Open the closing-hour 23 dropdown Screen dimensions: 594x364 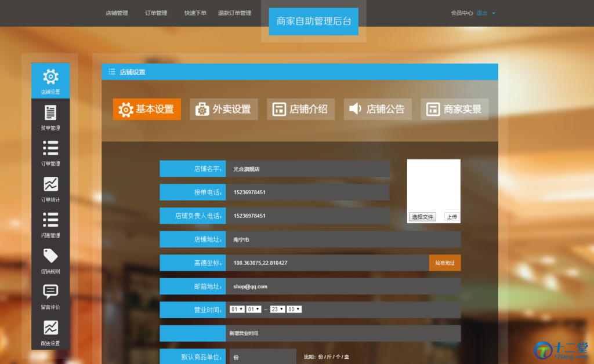tap(277, 309)
